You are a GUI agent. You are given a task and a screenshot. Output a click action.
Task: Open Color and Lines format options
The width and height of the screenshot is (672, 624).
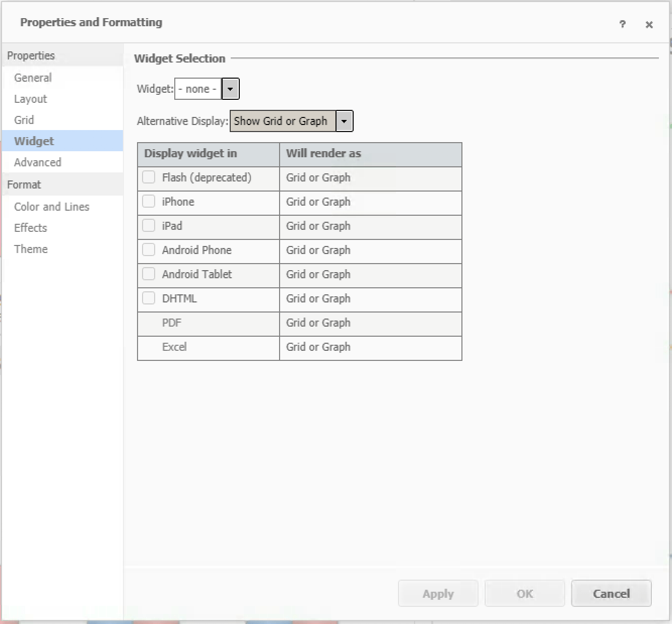click(51, 207)
